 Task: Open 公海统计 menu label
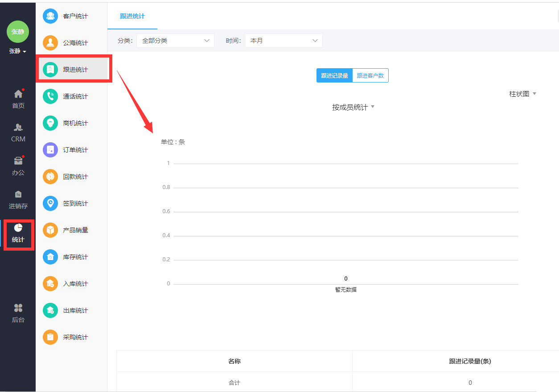point(75,43)
